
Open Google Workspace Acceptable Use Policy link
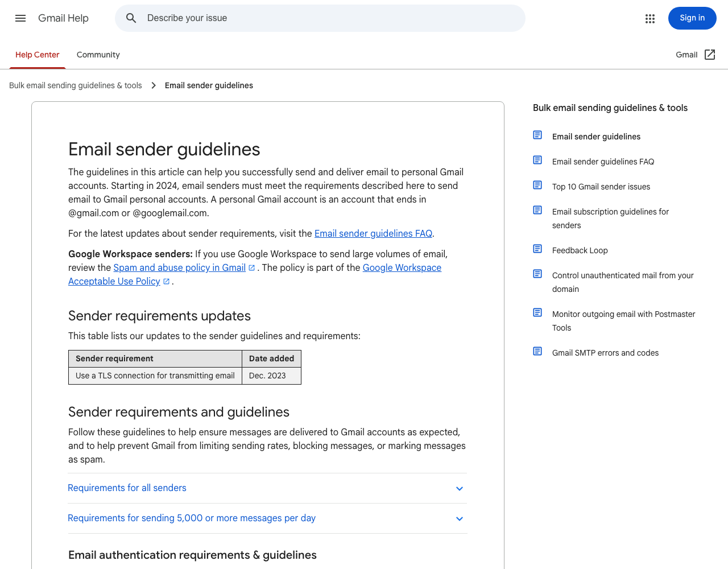(402, 267)
